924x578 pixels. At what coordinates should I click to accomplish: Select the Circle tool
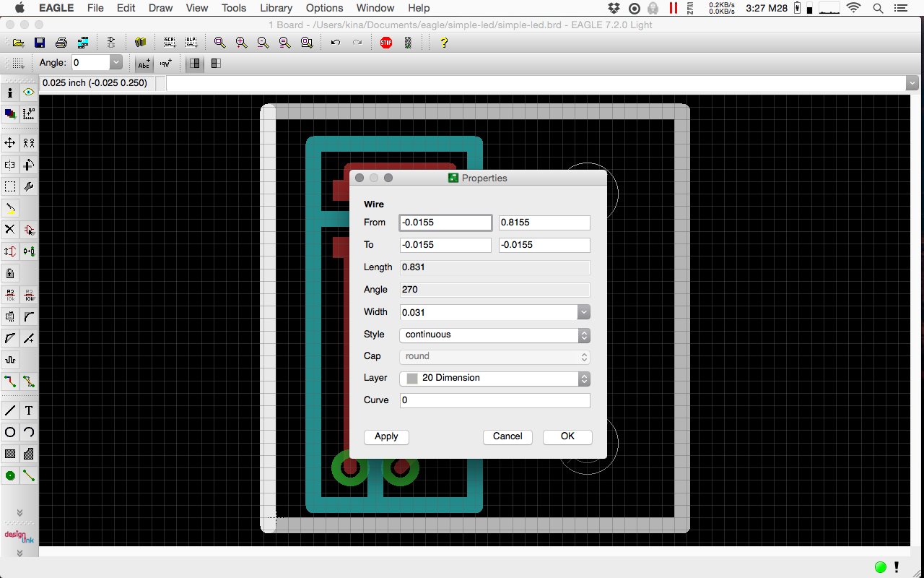10,432
